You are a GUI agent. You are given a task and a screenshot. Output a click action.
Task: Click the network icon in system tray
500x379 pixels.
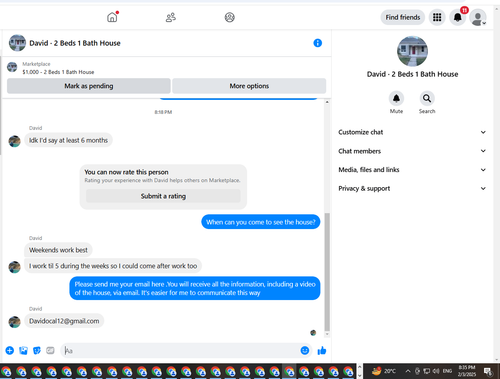[426, 371]
